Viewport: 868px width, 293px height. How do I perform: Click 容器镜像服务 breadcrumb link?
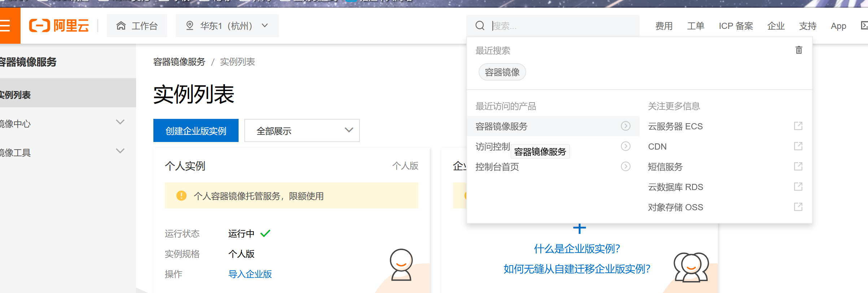pos(179,62)
